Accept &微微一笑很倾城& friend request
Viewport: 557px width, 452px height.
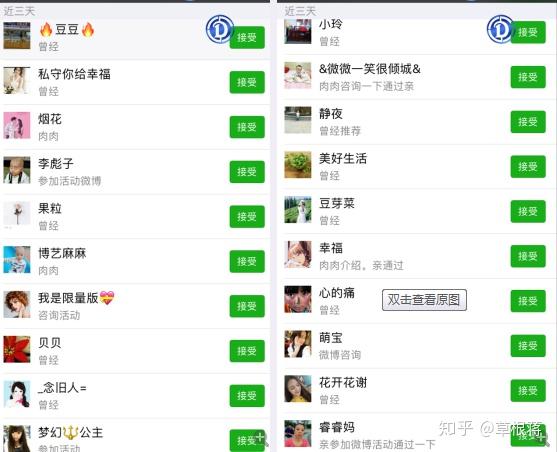tap(528, 77)
